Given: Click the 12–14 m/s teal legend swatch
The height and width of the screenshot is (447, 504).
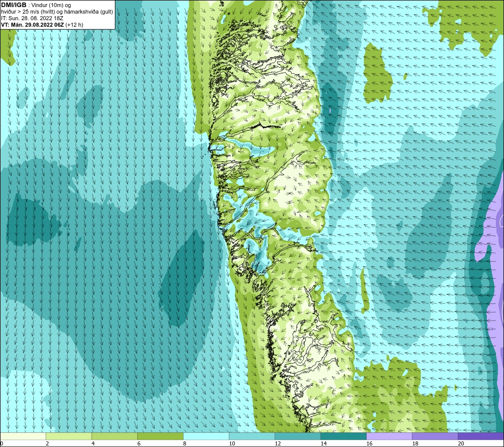Looking at the screenshot, I should (298, 436).
